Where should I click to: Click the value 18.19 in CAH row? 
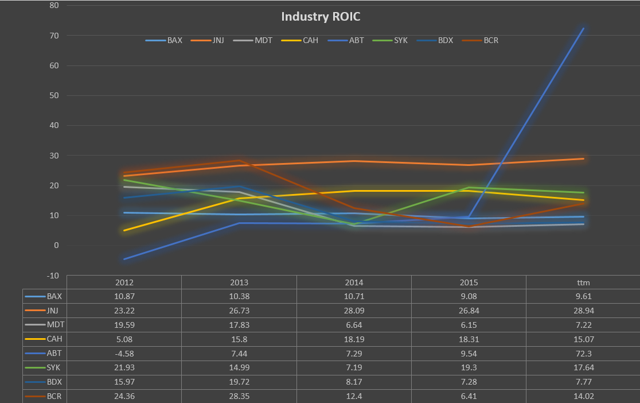click(354, 339)
